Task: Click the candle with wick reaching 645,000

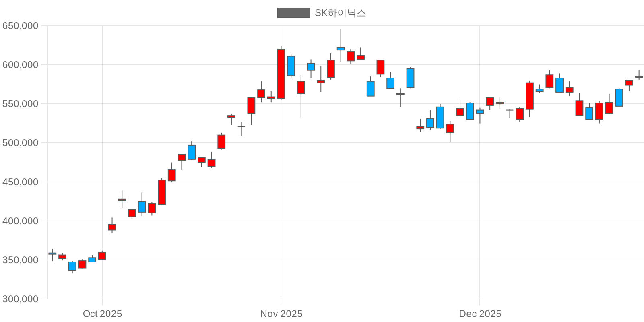Action: click(x=341, y=49)
